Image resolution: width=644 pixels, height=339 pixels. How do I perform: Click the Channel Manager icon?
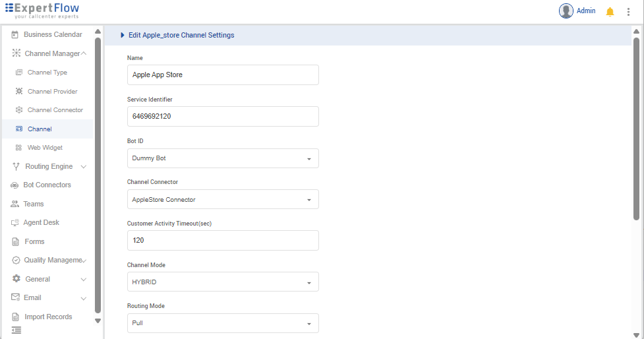click(16, 53)
